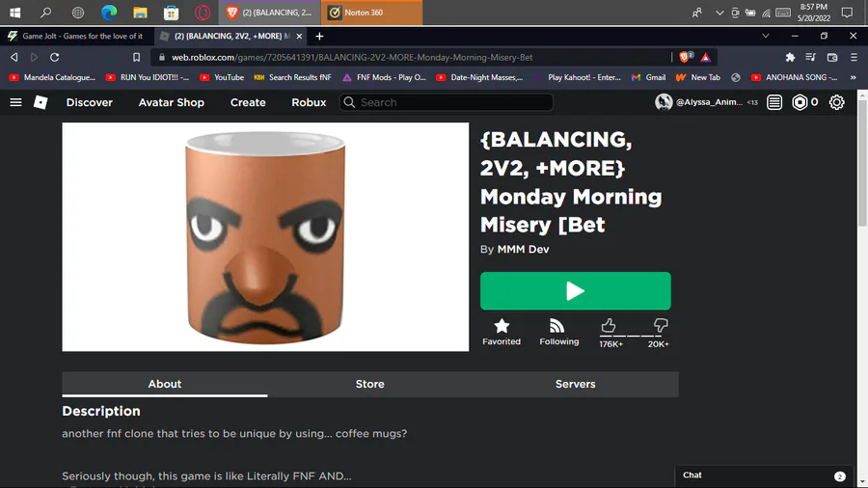Image resolution: width=868 pixels, height=488 pixels.
Task: Open the Date-Night Masses bookmark
Action: coord(479,77)
